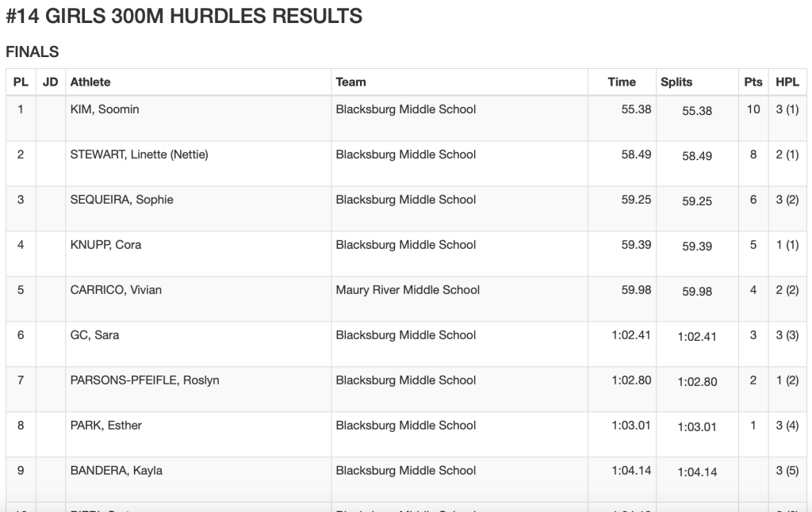The height and width of the screenshot is (512, 812).
Task: Click the Team column header
Action: (x=350, y=82)
